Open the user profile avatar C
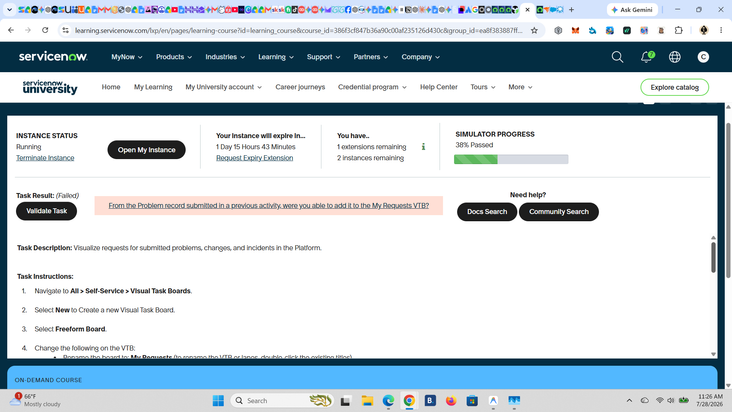Screen dimensions: 732x412 click(x=703, y=57)
